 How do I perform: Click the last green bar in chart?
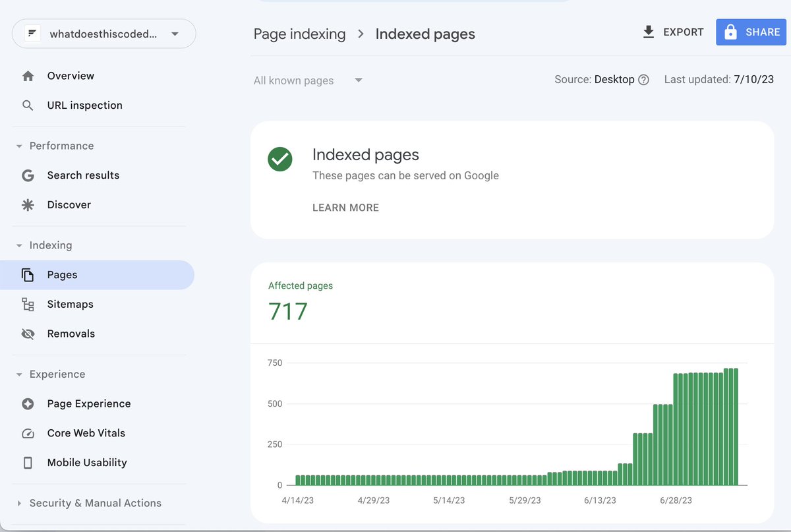735,427
